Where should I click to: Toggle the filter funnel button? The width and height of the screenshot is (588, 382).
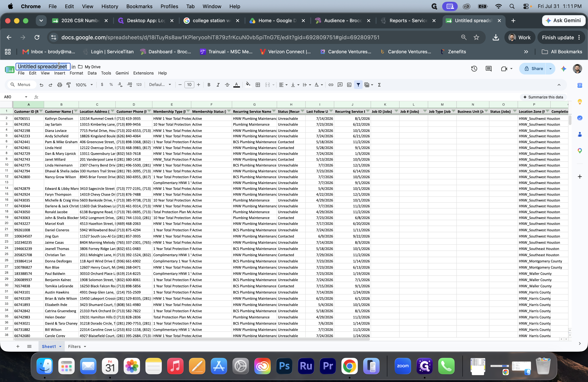(358, 85)
